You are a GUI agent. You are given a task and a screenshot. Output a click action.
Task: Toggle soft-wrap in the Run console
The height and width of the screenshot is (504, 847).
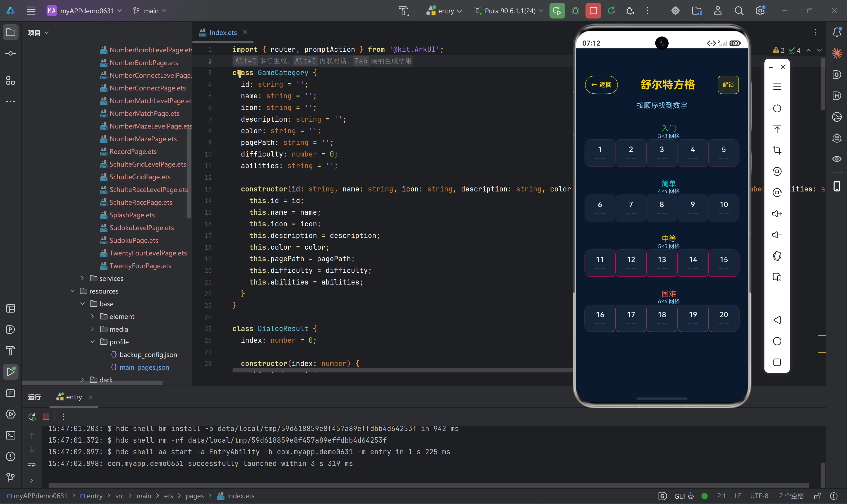click(31, 464)
